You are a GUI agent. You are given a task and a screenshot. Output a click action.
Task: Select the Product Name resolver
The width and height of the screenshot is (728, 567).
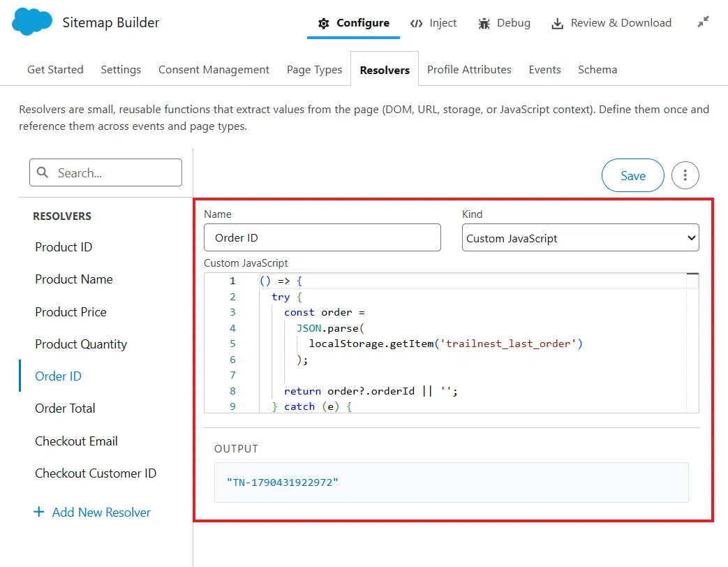(x=74, y=279)
